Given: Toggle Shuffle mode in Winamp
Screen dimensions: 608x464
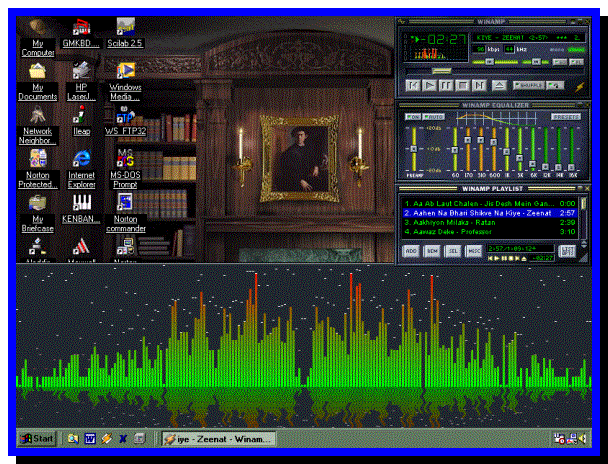Looking at the screenshot, I should click(x=529, y=85).
